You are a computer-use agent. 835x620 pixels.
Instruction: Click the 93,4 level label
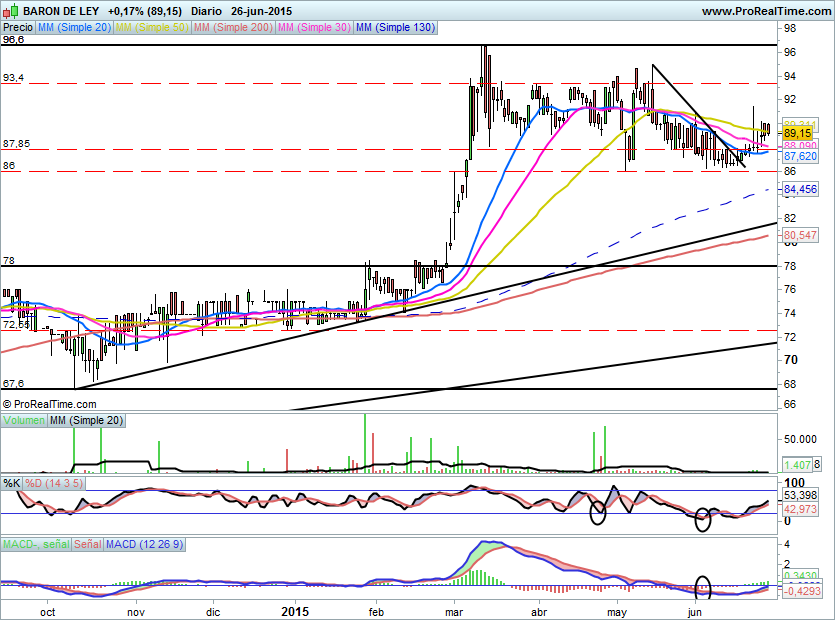tap(13, 78)
